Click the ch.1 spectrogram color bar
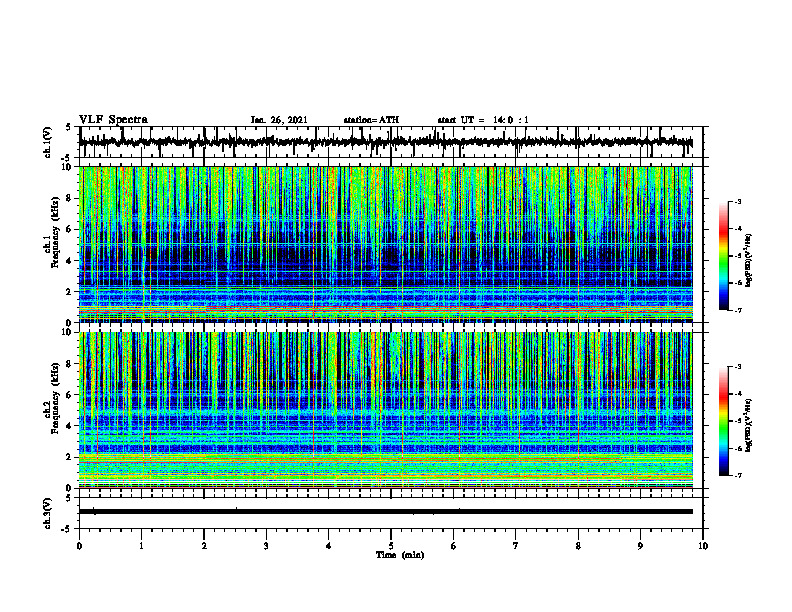The image size is (792, 612). (x=723, y=256)
